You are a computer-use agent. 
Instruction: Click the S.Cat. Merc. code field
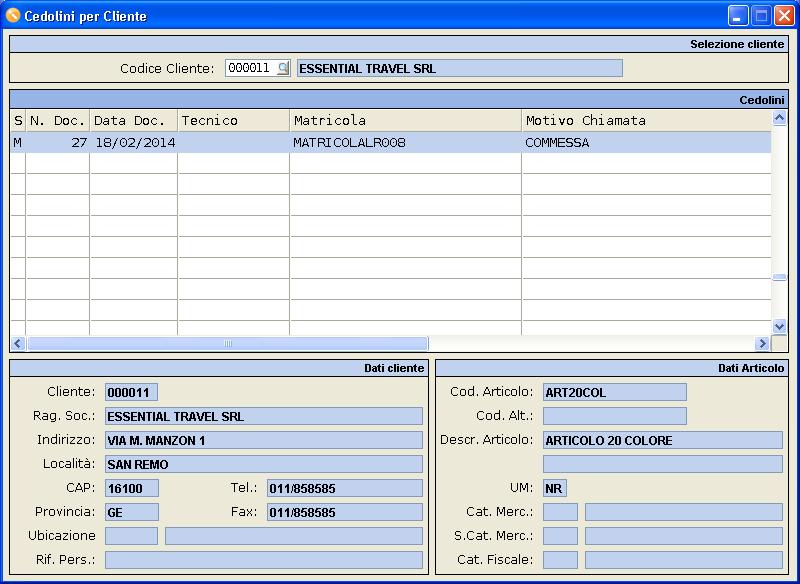pyautogui.click(x=560, y=536)
